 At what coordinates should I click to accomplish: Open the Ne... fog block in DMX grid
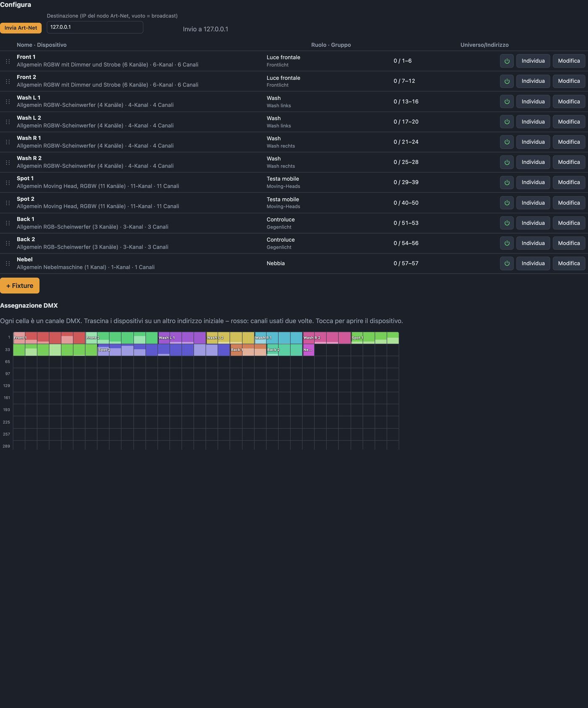[x=308, y=350]
